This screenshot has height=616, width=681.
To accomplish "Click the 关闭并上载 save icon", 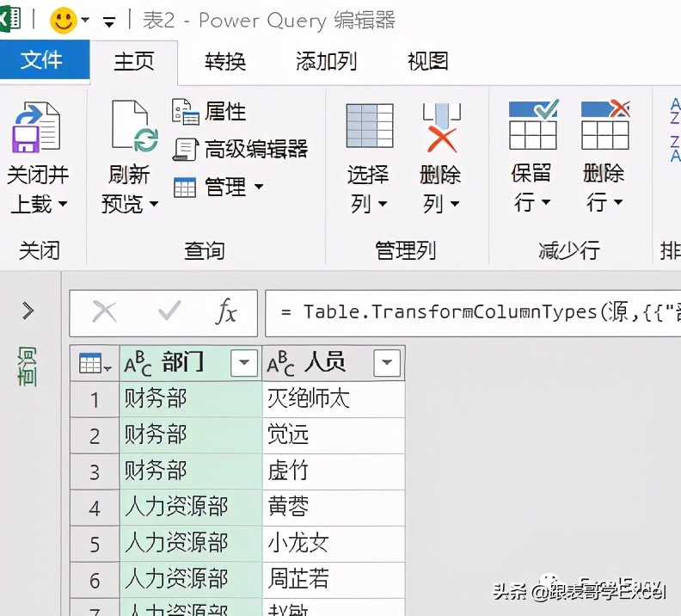I will (36, 126).
